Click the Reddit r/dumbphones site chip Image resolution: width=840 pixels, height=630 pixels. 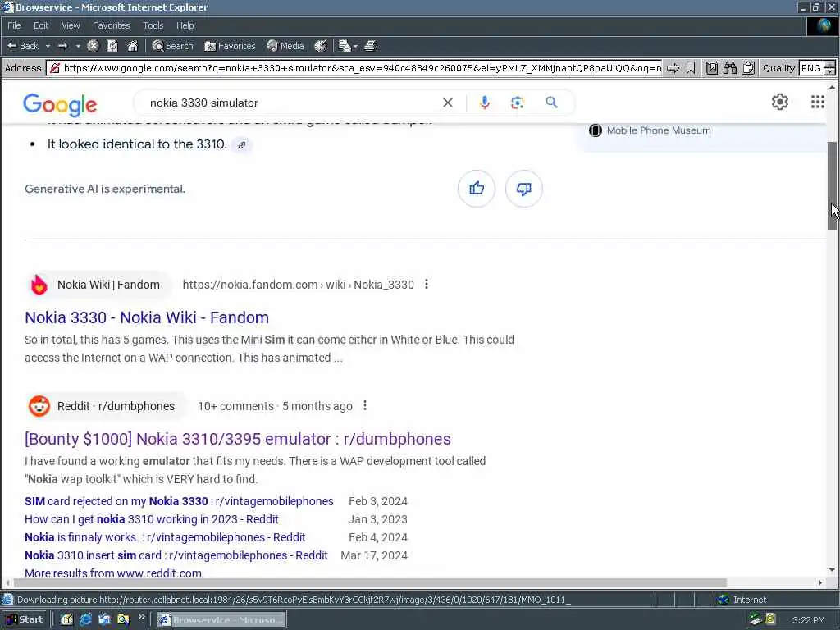tap(107, 406)
